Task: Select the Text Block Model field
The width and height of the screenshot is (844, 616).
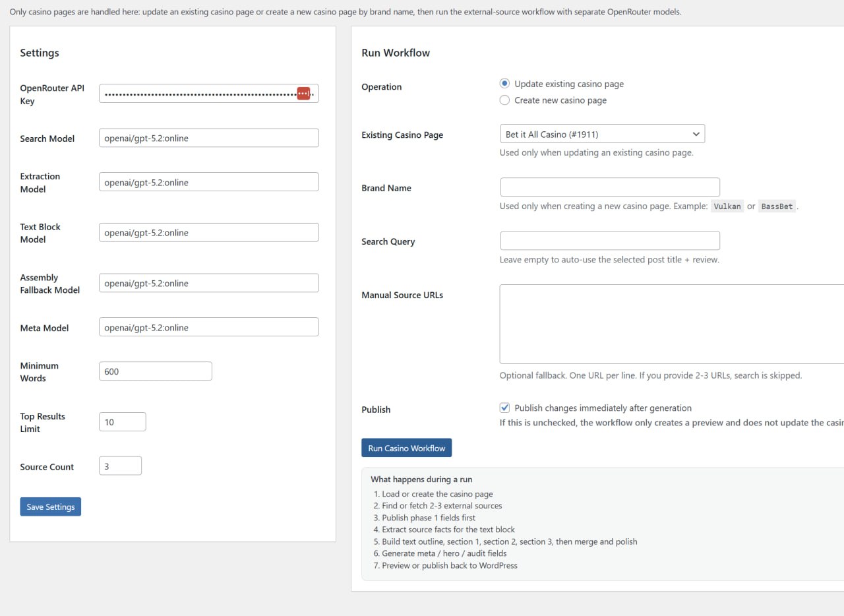Action: pos(208,233)
